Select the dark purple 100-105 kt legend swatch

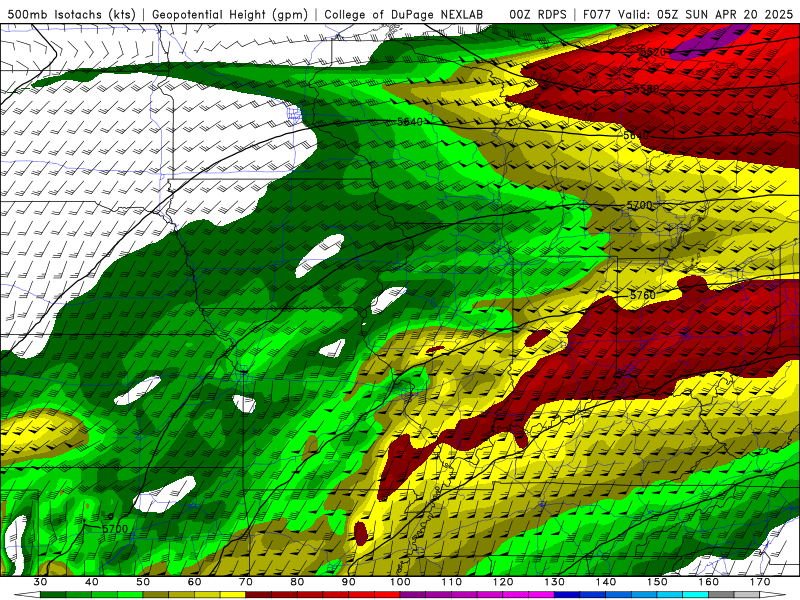tap(413, 595)
